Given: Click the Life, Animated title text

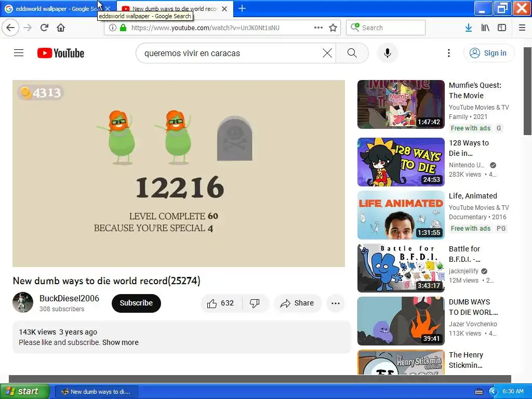Looking at the screenshot, I should (473, 196).
